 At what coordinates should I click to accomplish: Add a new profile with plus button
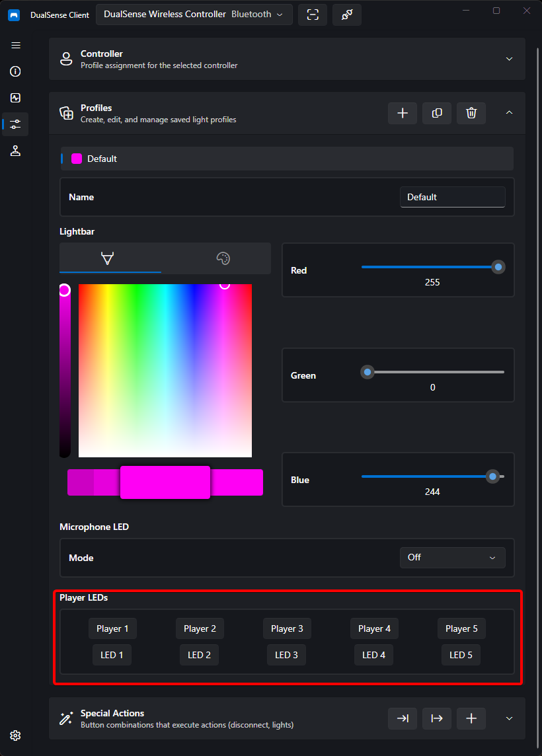coord(403,113)
